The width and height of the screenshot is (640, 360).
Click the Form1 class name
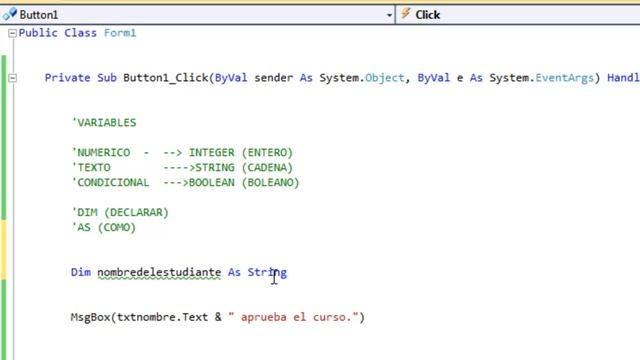[x=120, y=33]
